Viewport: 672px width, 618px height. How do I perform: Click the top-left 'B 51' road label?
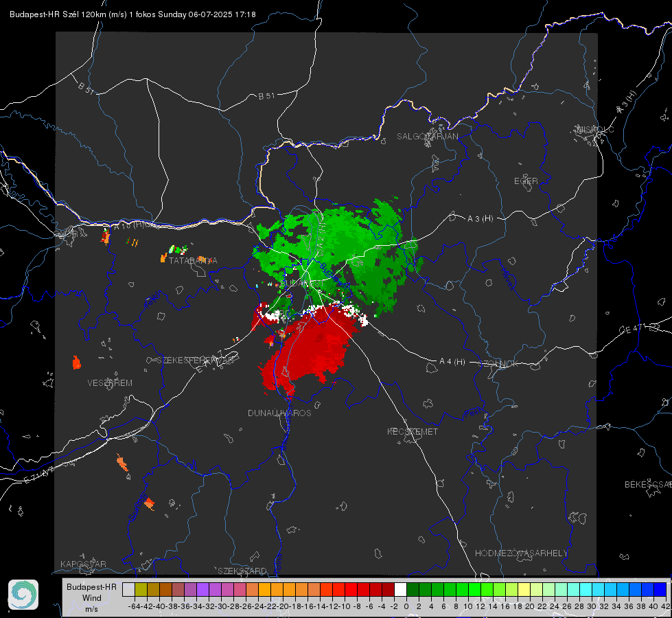[86, 88]
